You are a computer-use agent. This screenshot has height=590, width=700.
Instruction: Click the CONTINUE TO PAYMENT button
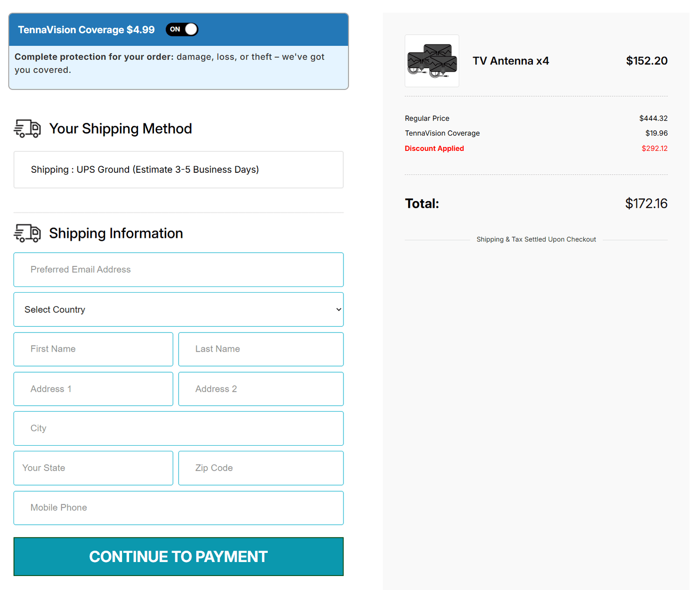(x=178, y=556)
